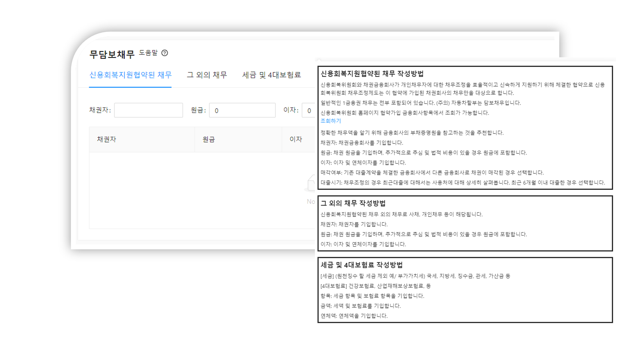Click the 도움말 question mark icon
The image size is (644, 362).
point(165,53)
